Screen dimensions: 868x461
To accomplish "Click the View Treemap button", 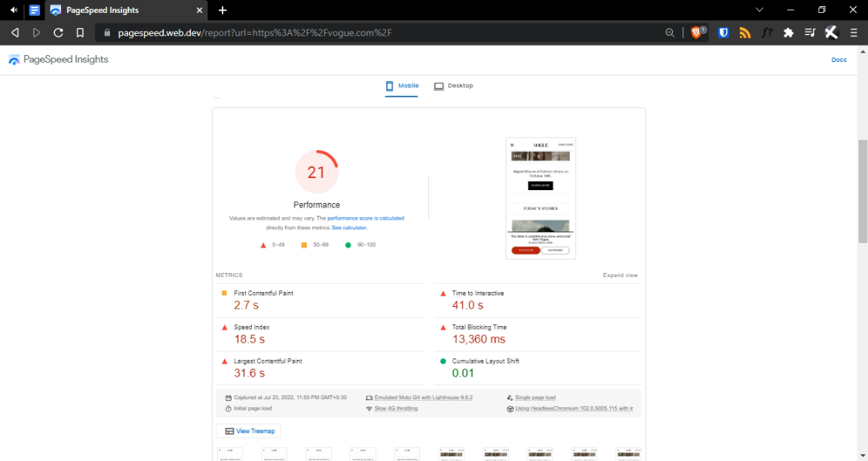I will pyautogui.click(x=248, y=431).
